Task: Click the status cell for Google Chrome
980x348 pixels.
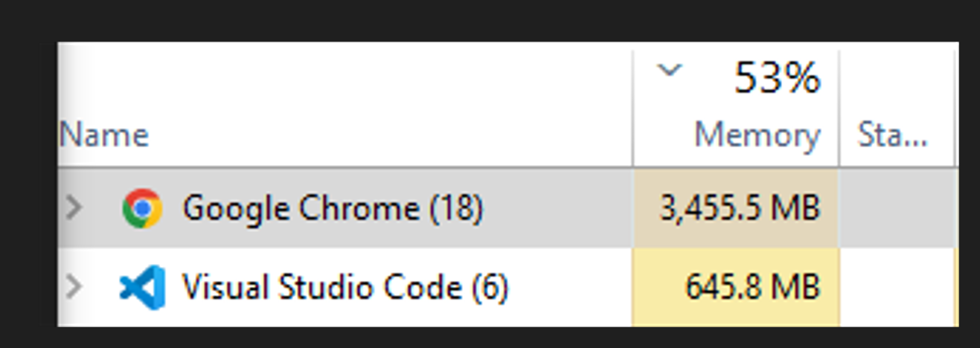Action: click(897, 208)
